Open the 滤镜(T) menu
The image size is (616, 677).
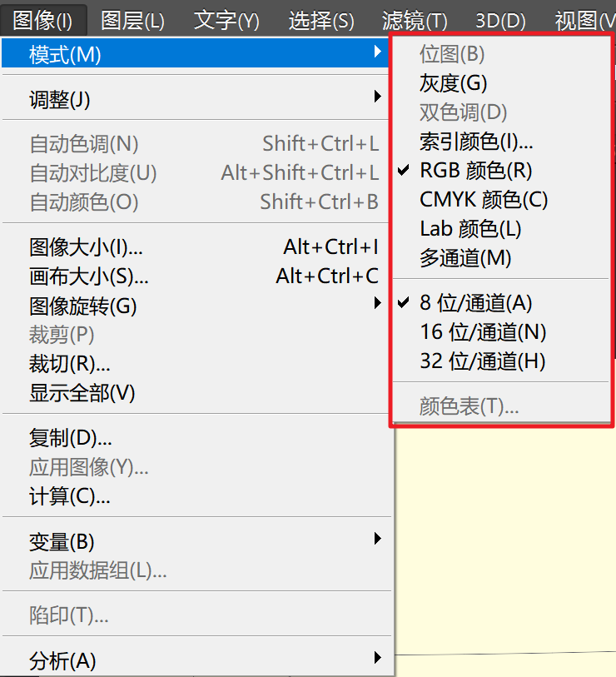(415, 20)
